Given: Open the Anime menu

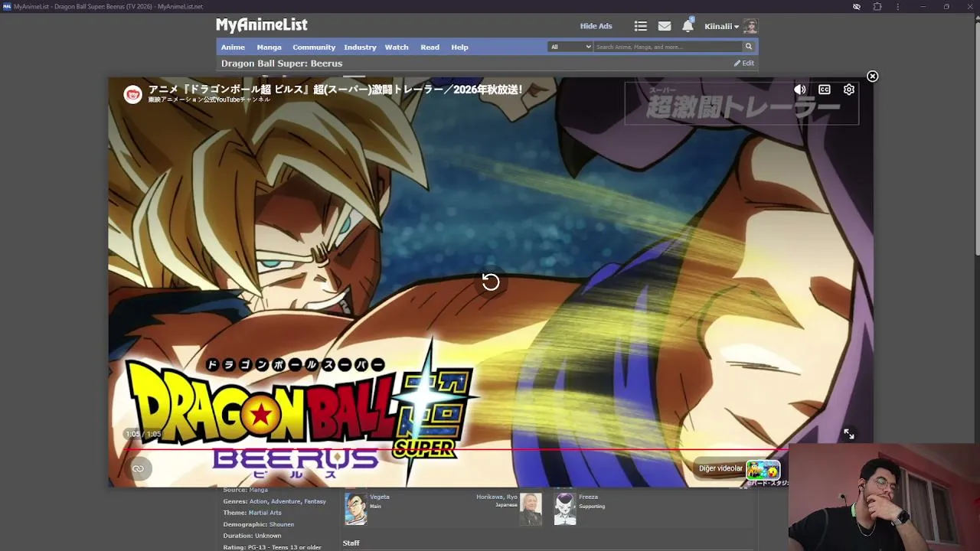Looking at the screenshot, I should [x=233, y=47].
